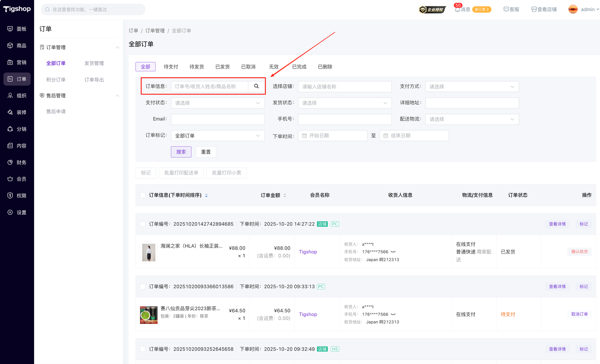Expand the 发货状态 dropdown
This screenshot has height=364, width=600.
345,103
